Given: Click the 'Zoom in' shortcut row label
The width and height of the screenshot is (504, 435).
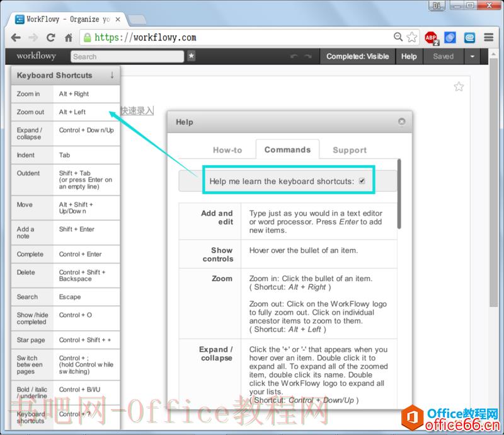Looking at the screenshot, I should 28,94.
